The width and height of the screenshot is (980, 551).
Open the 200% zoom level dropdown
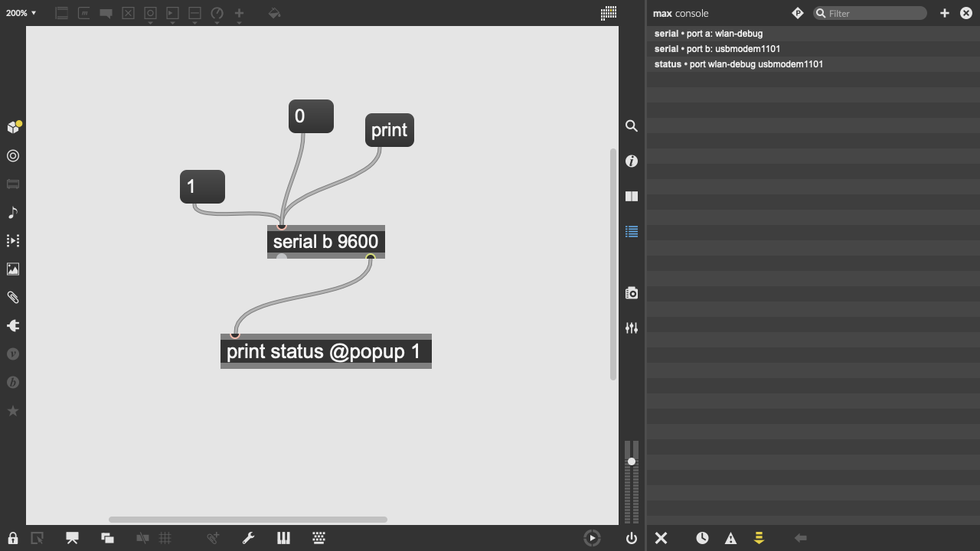(21, 13)
